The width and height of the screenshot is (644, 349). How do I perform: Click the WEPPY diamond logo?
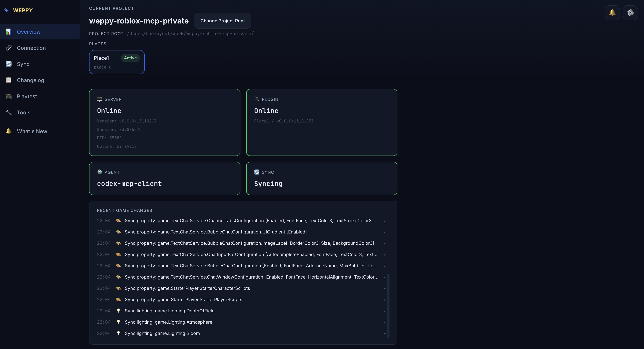pos(6,10)
